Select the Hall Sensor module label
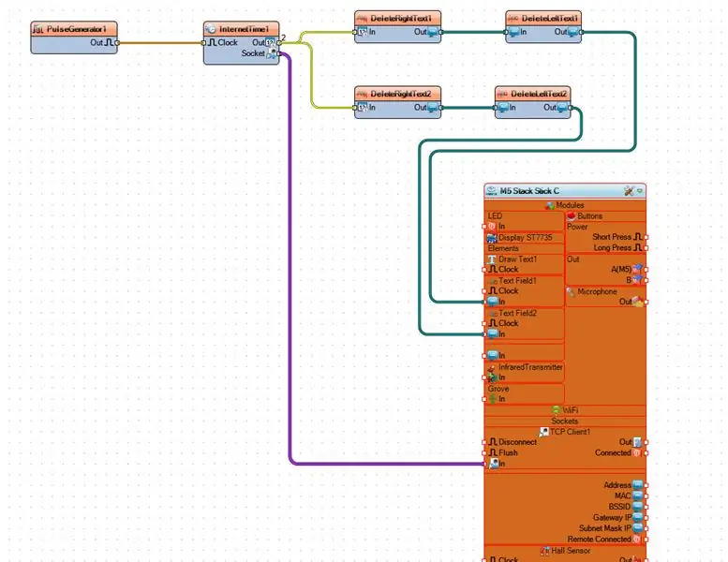Screen dimensions: 728x562 click(571, 551)
